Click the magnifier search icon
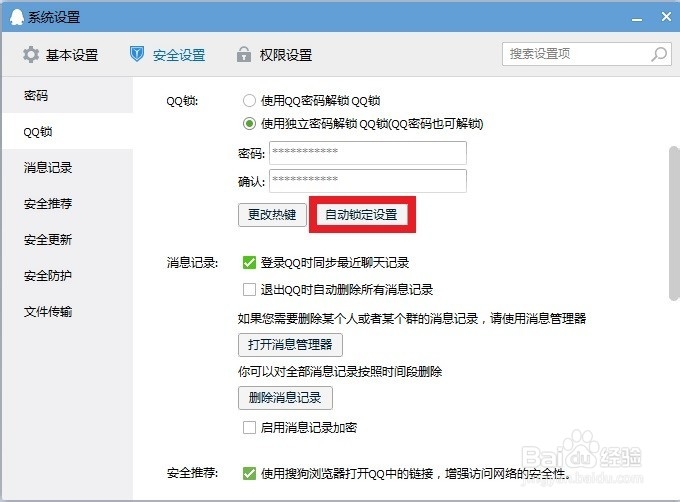This screenshot has height=502, width=680. pos(659,54)
